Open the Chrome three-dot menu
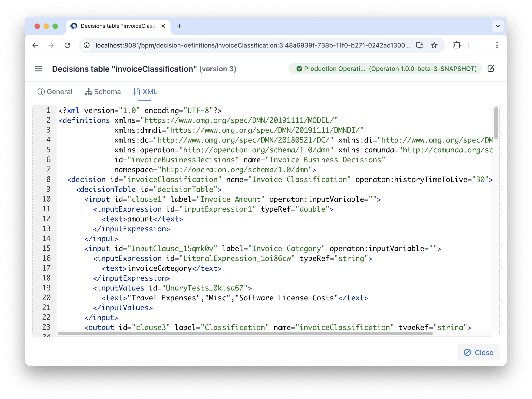The width and height of the screenshot is (532, 399). (497, 45)
